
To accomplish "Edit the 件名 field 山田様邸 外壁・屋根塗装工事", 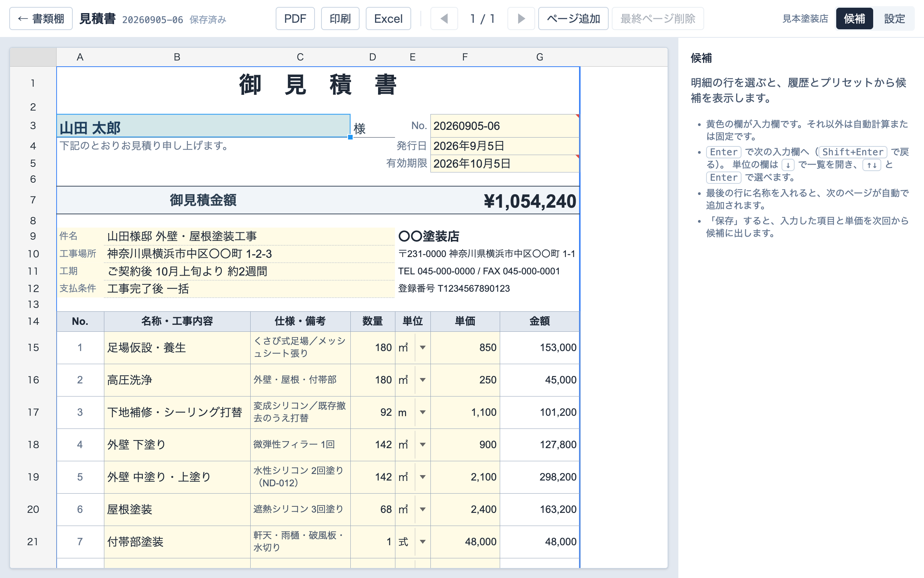I will coord(249,236).
